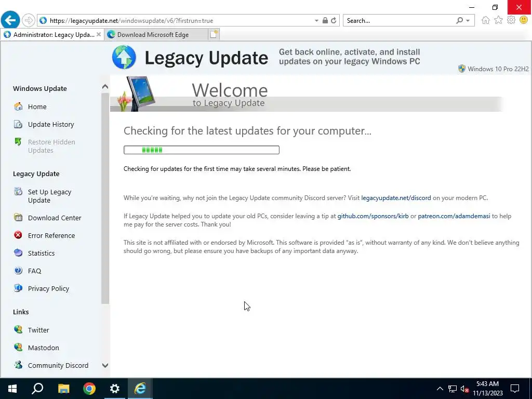Screen dimensions: 532x399
Task: Visit legacyupdate.net/discord link
Action: (x=396, y=198)
